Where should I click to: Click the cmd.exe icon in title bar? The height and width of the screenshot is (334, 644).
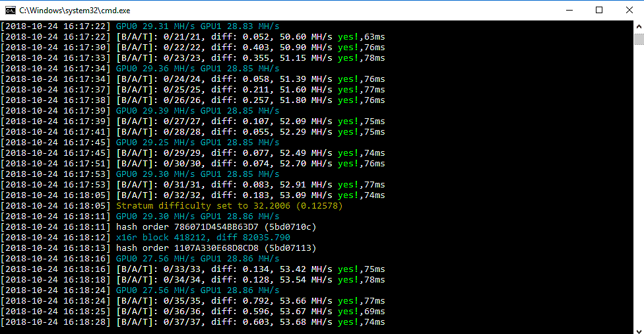pyautogui.click(x=11, y=11)
